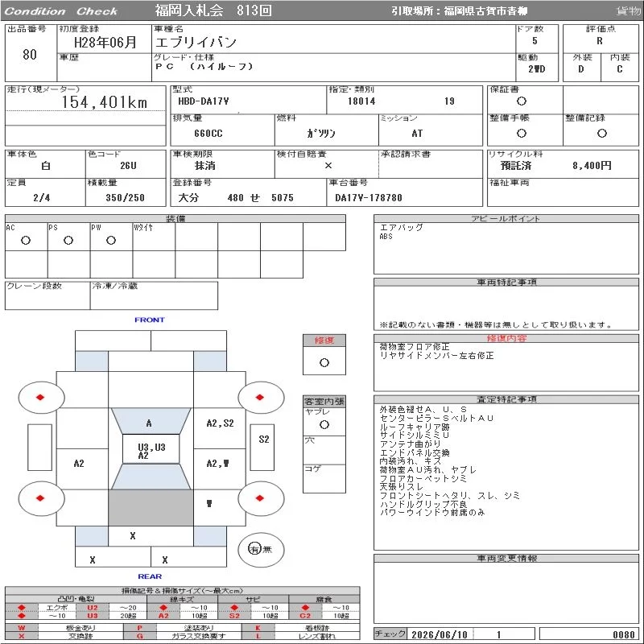The width and height of the screenshot is (644, 644).
Task: Click the red diamond in the bottom-right wheel circle
Action: point(259,498)
